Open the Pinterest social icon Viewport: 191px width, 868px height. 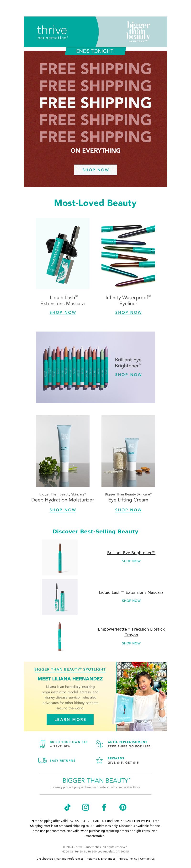[123, 807]
